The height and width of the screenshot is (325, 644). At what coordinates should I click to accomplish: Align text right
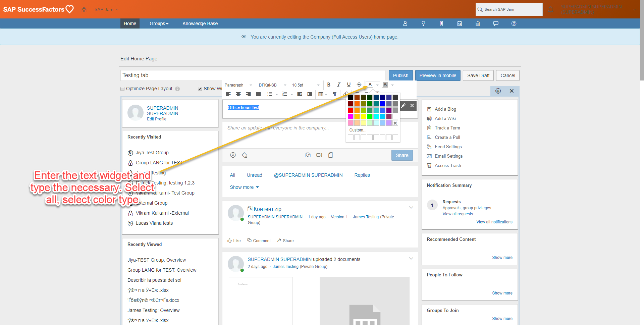249,94
